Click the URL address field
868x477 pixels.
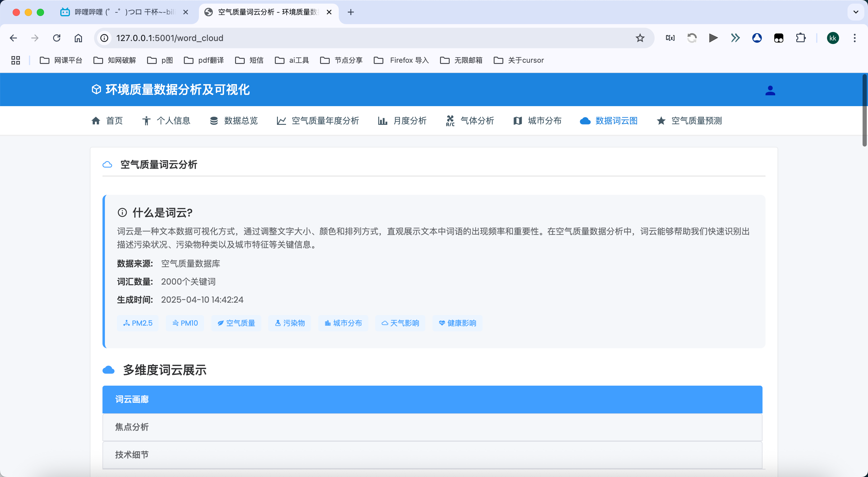[371, 38]
